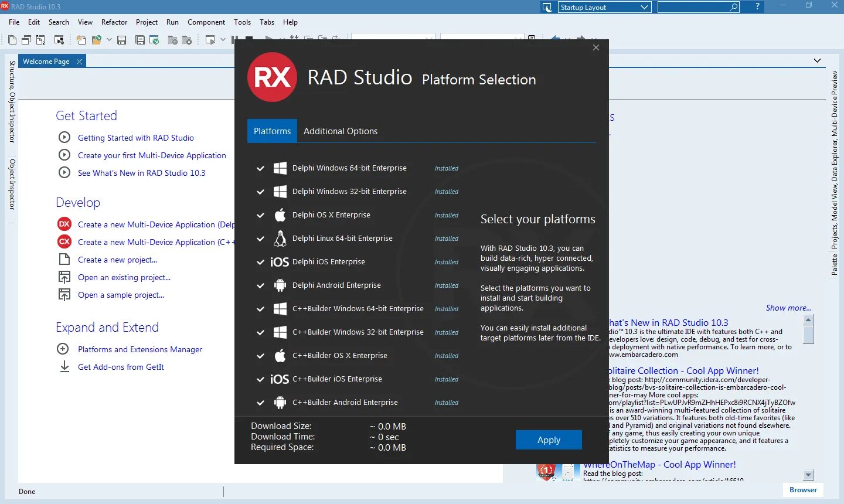Open the Palette side panel

pos(835,265)
